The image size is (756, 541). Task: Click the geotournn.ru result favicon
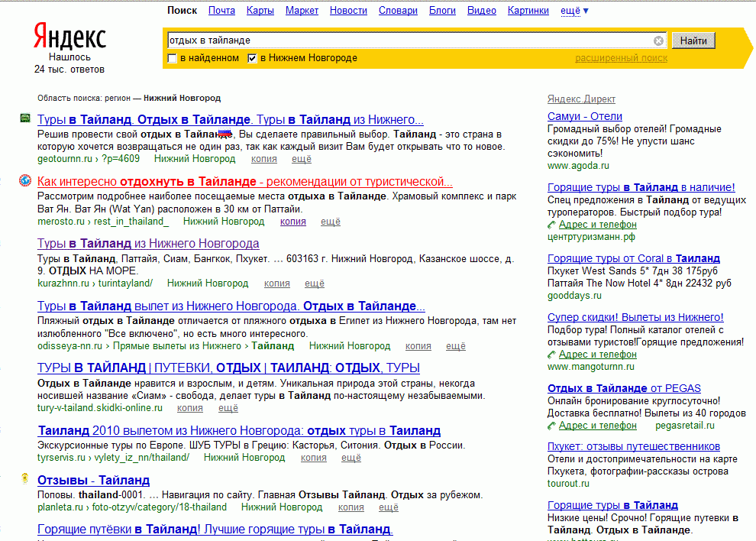point(25,118)
